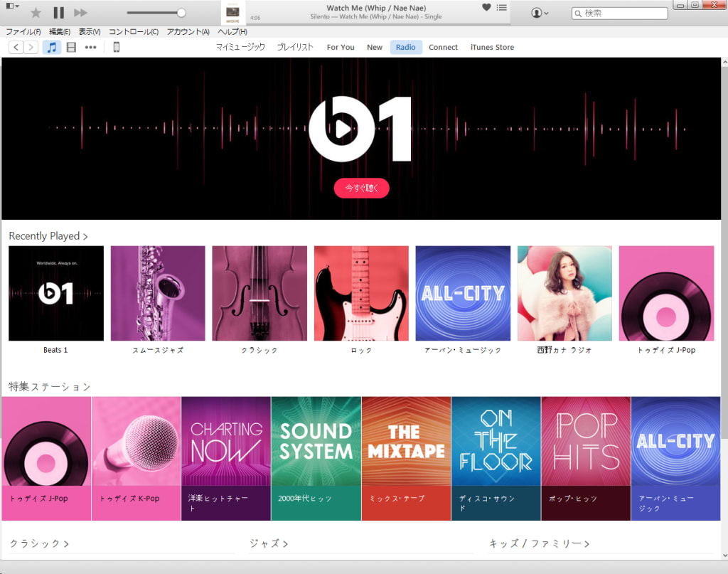
Task: Open featured トゥデイズ J-Pop vinyl station
Action: (x=46, y=458)
